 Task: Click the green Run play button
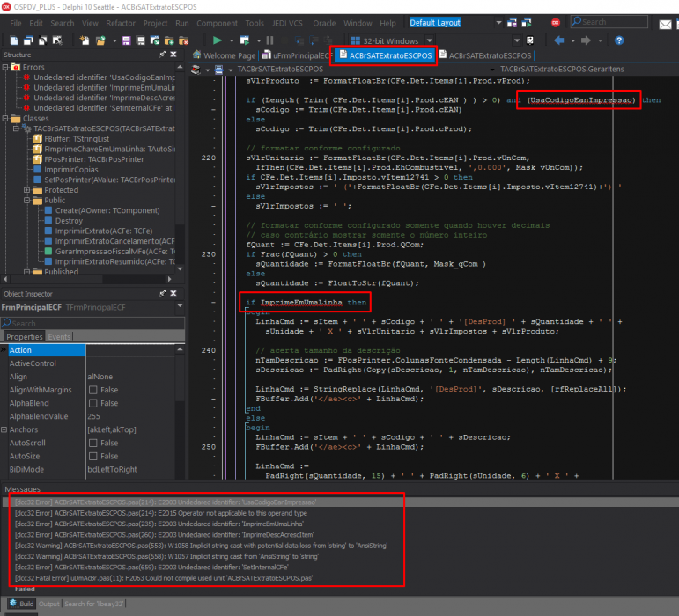click(218, 40)
